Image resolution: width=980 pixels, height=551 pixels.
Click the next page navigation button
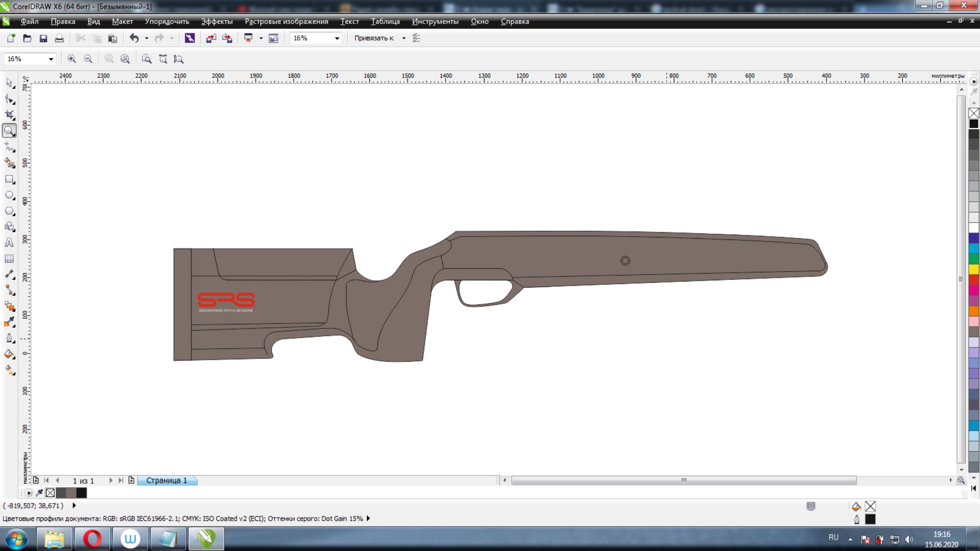[x=111, y=480]
